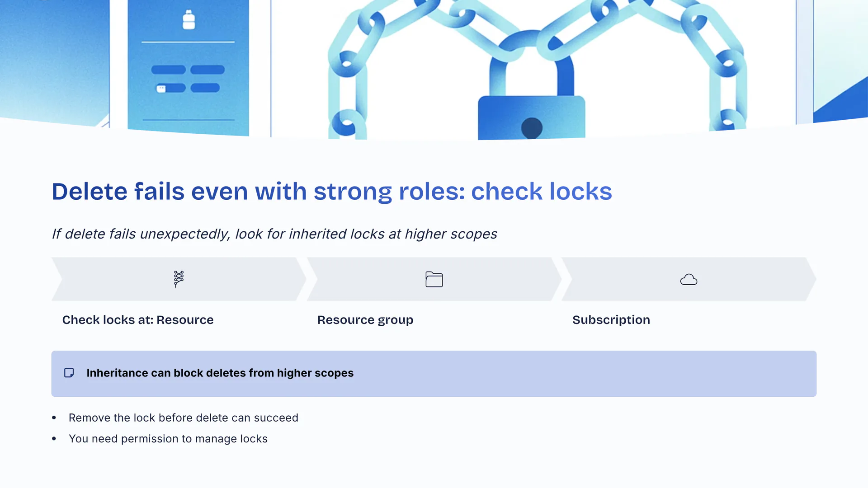This screenshot has height=488, width=868.
Task: Click the white bottle icon on the phone graphic
Action: (x=189, y=20)
